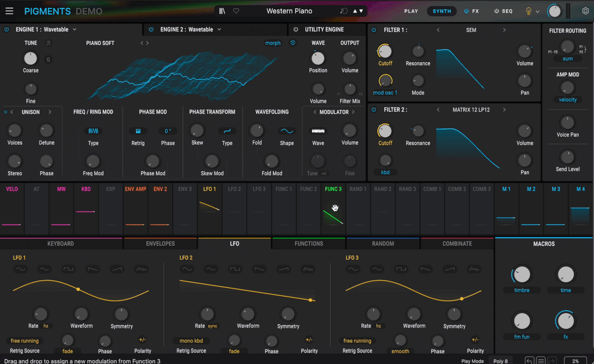The image size is (594, 364).
Task: Click the Modulator Wave noise icon
Action: 318,131
